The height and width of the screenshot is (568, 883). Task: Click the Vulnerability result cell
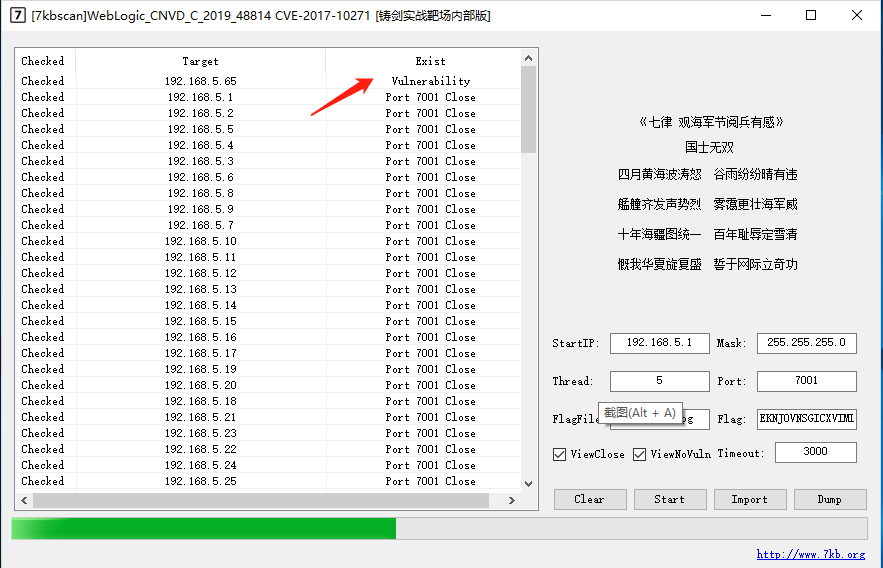click(x=431, y=81)
